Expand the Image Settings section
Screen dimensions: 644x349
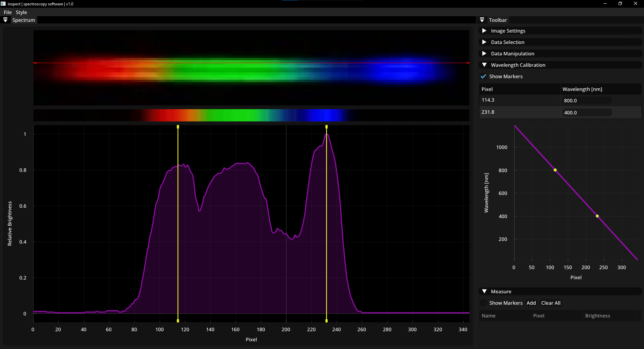pyautogui.click(x=561, y=31)
